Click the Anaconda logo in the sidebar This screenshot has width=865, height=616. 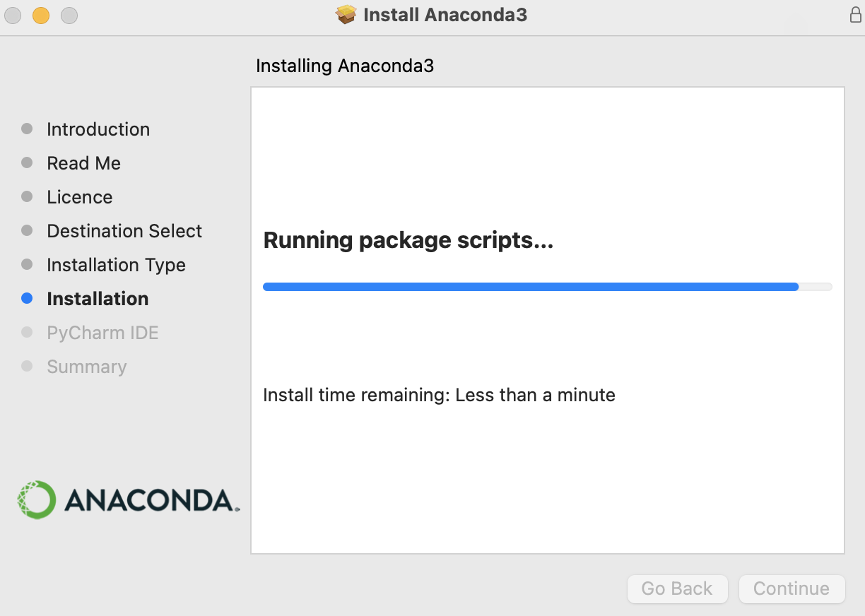point(128,500)
